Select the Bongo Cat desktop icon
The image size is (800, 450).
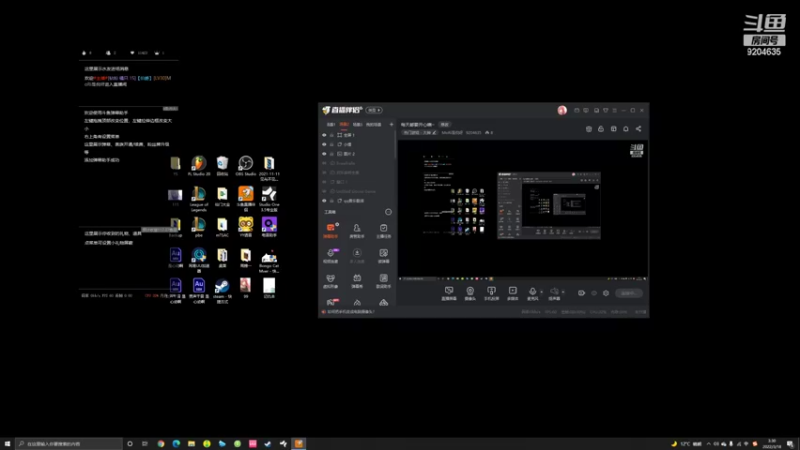coord(269,261)
